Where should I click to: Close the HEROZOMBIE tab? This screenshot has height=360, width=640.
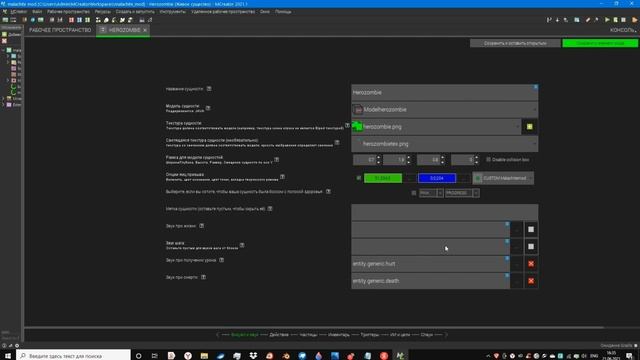pos(145,30)
